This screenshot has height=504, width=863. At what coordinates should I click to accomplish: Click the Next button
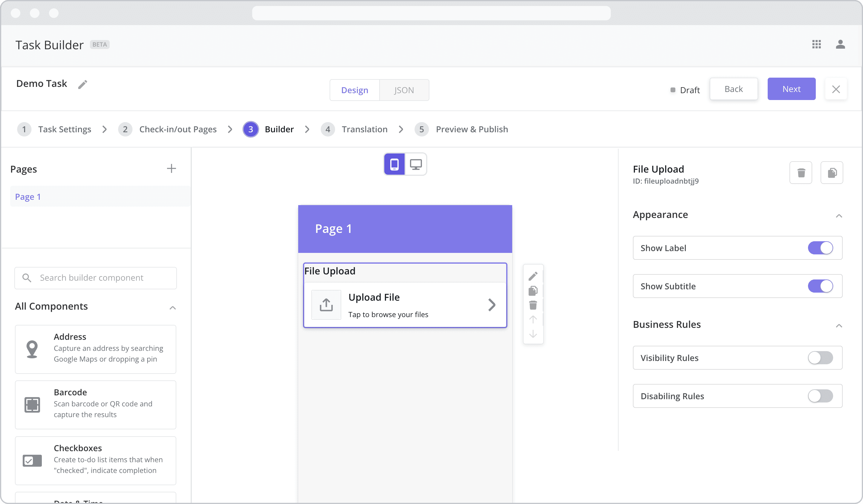[791, 89]
